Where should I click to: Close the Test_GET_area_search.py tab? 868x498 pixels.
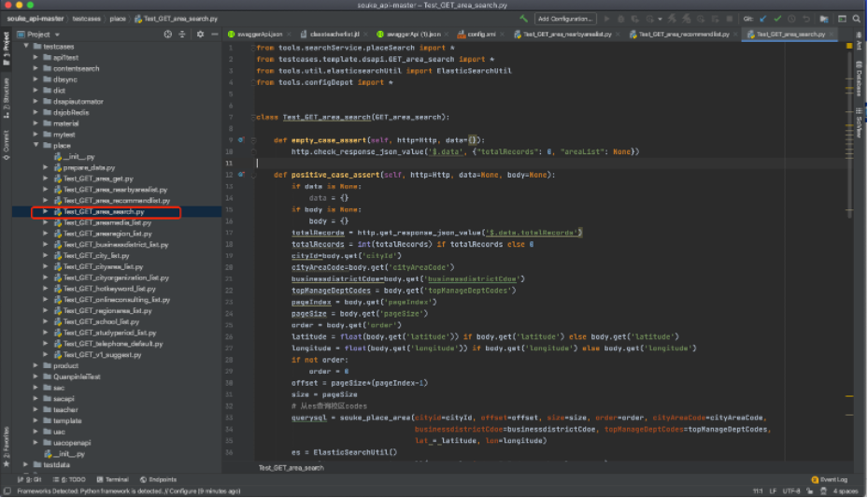tap(831, 35)
